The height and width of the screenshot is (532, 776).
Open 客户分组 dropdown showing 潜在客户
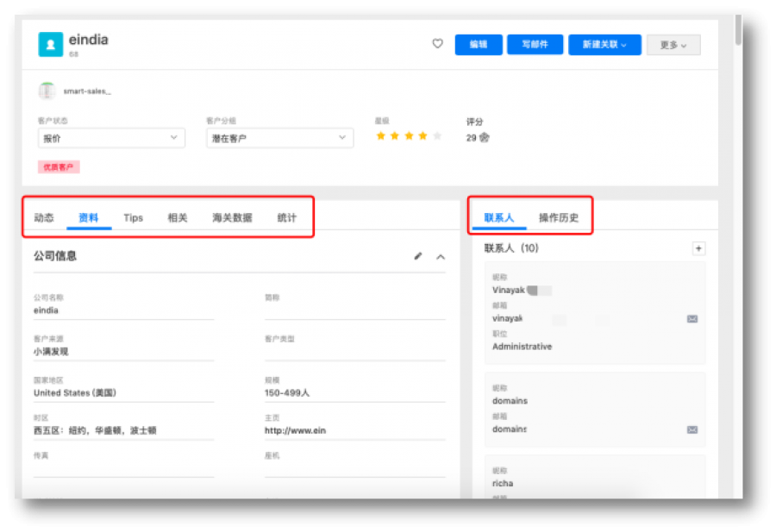click(279, 138)
